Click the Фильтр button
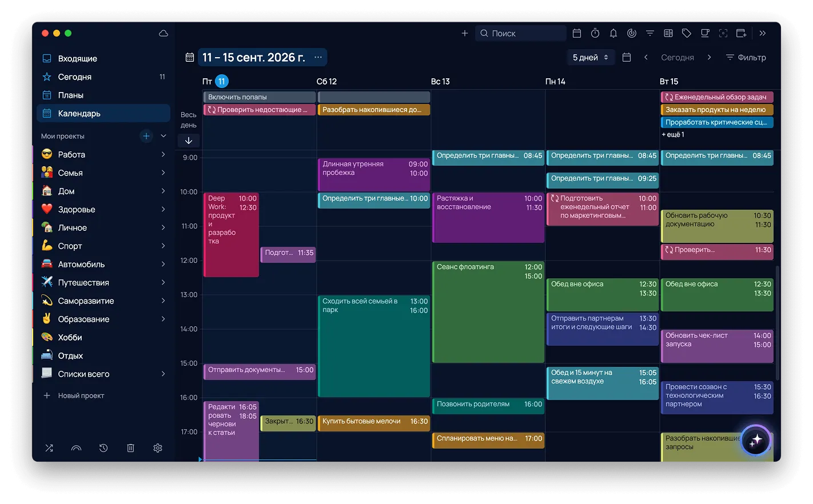 [x=746, y=57]
